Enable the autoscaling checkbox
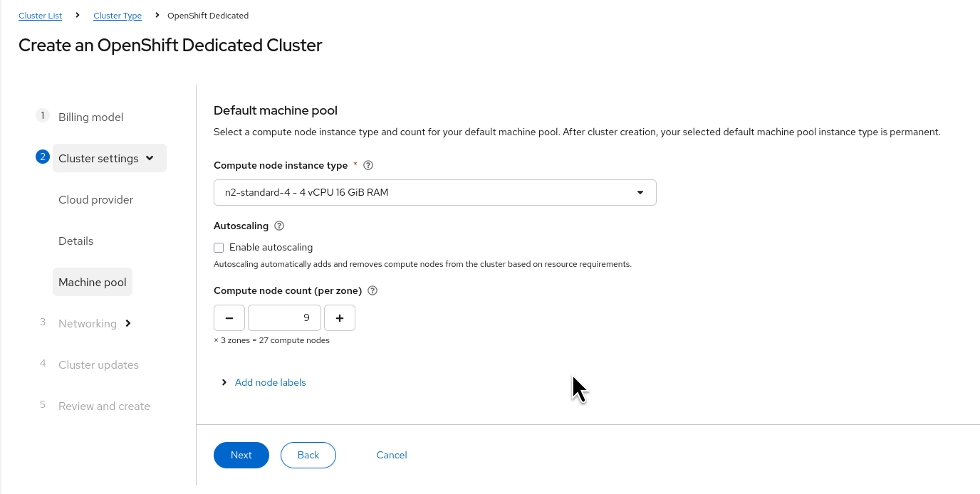The image size is (980, 494). click(x=219, y=248)
